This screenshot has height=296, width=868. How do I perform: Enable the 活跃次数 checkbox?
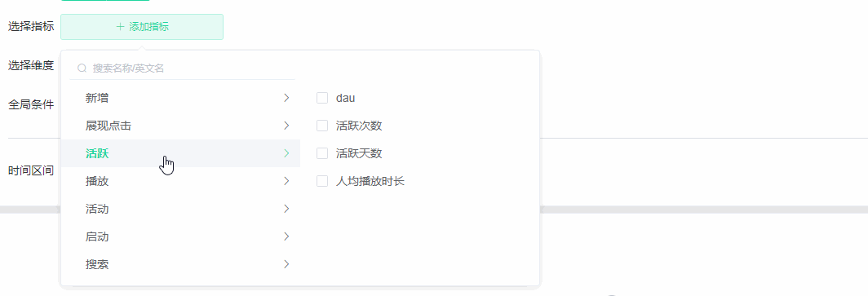point(322,126)
